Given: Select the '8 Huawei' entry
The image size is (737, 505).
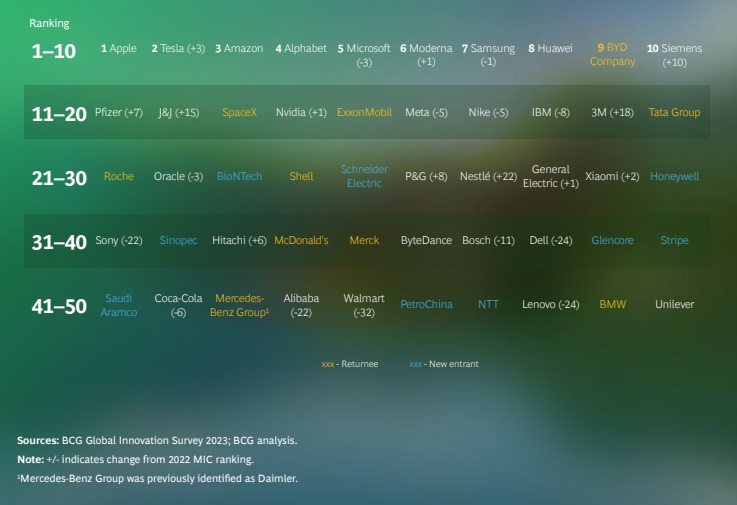Looking at the screenshot, I should (x=550, y=48).
